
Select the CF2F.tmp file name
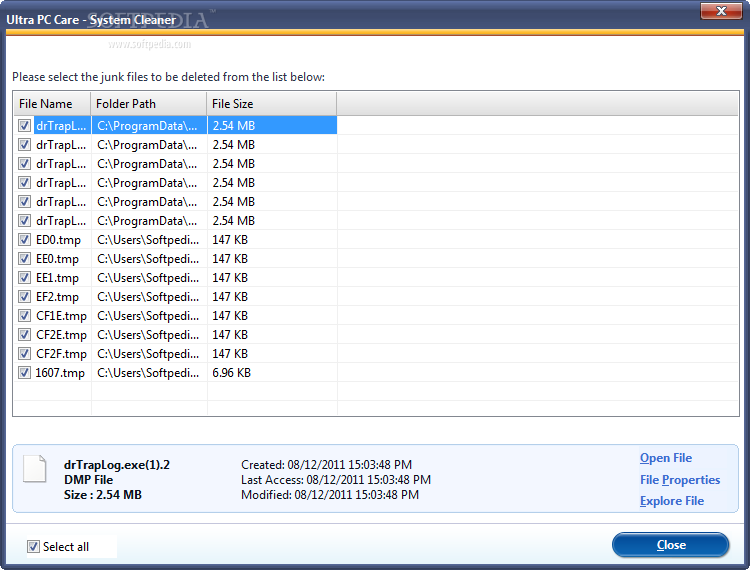pos(61,354)
